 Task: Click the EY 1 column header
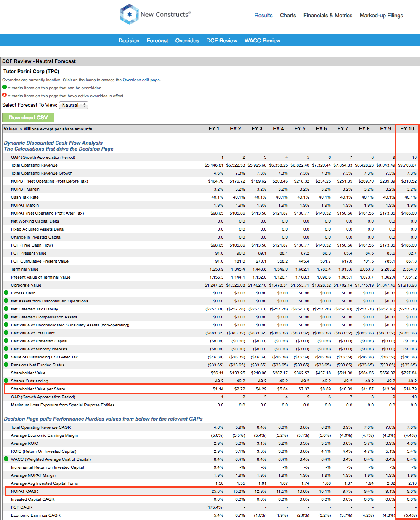click(214, 128)
